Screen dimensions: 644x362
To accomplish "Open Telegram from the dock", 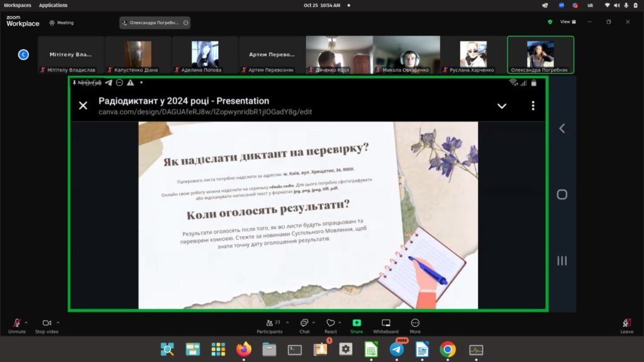I will tap(397, 349).
